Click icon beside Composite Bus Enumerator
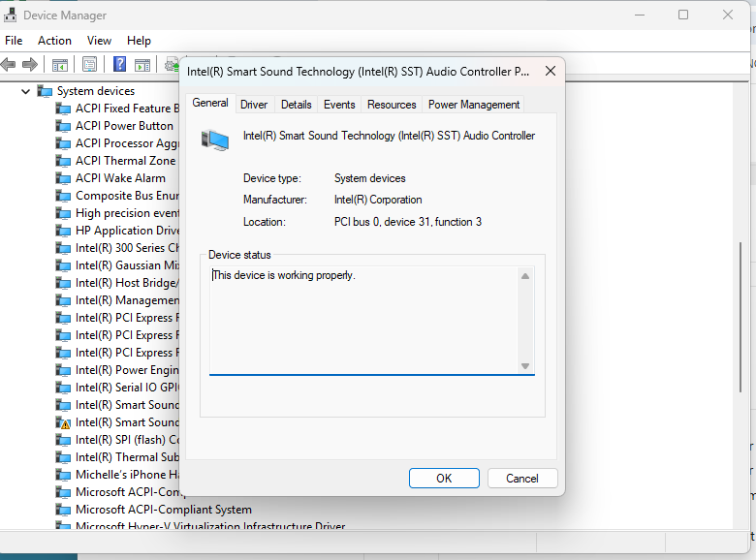 [63, 196]
